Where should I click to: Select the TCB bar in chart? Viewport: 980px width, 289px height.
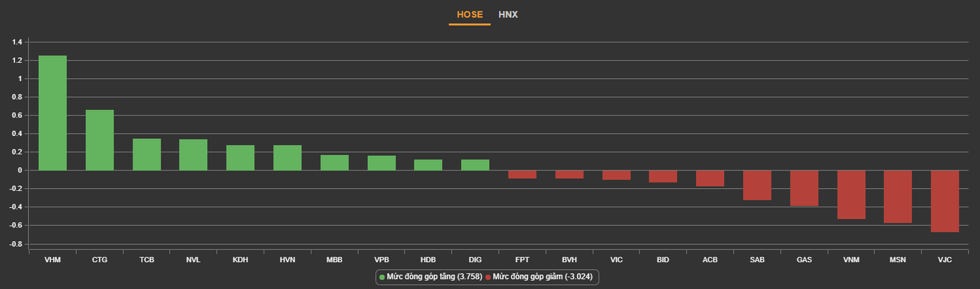point(147,154)
